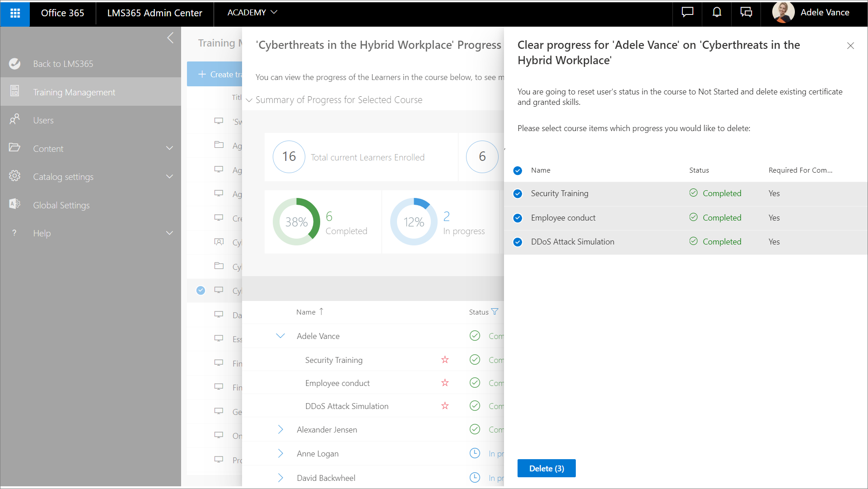Uncheck the Employee conduct course item
Screen dimensions: 868x489
(518, 218)
